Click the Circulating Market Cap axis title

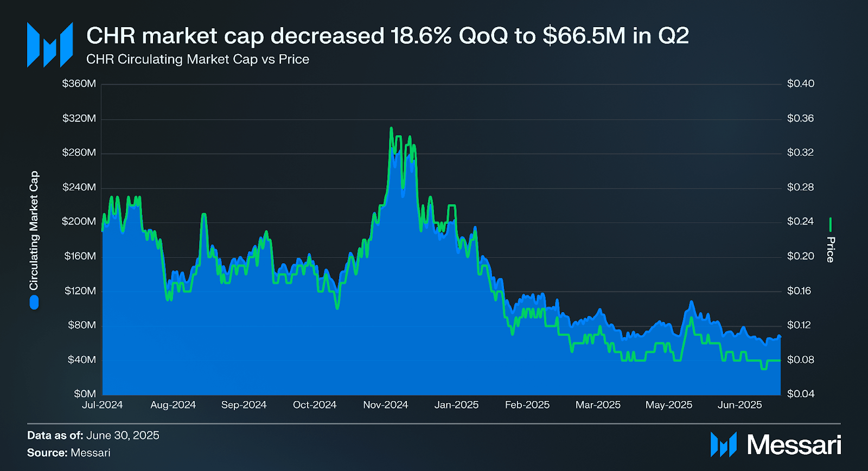(x=34, y=231)
